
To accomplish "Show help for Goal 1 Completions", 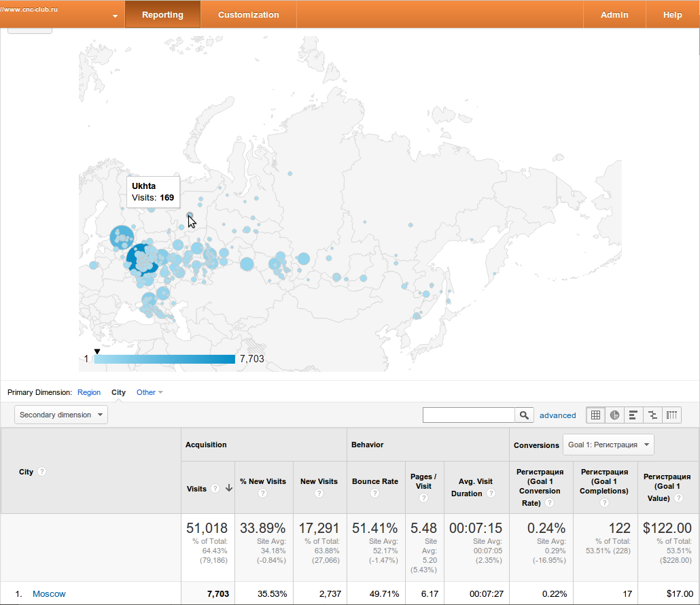I will pos(604,503).
